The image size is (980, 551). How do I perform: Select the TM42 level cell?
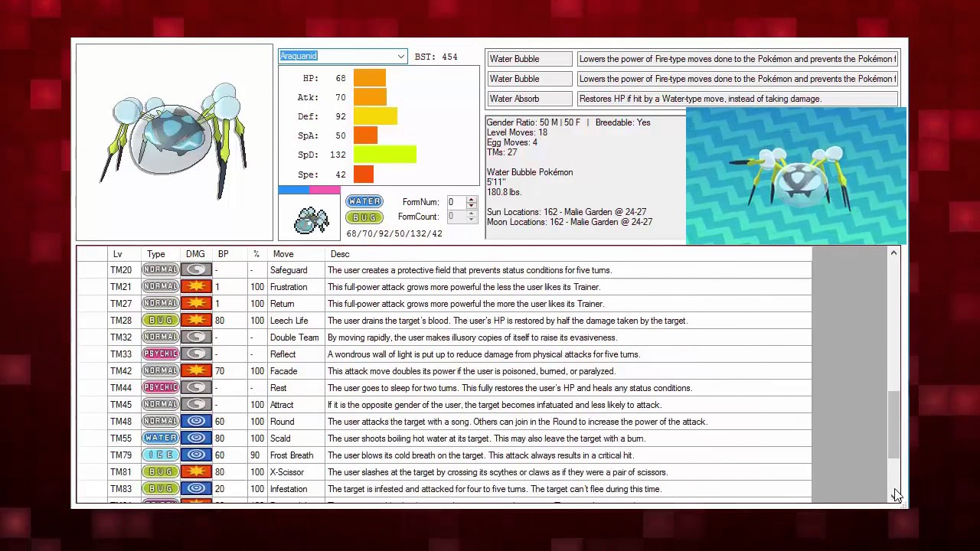(121, 371)
